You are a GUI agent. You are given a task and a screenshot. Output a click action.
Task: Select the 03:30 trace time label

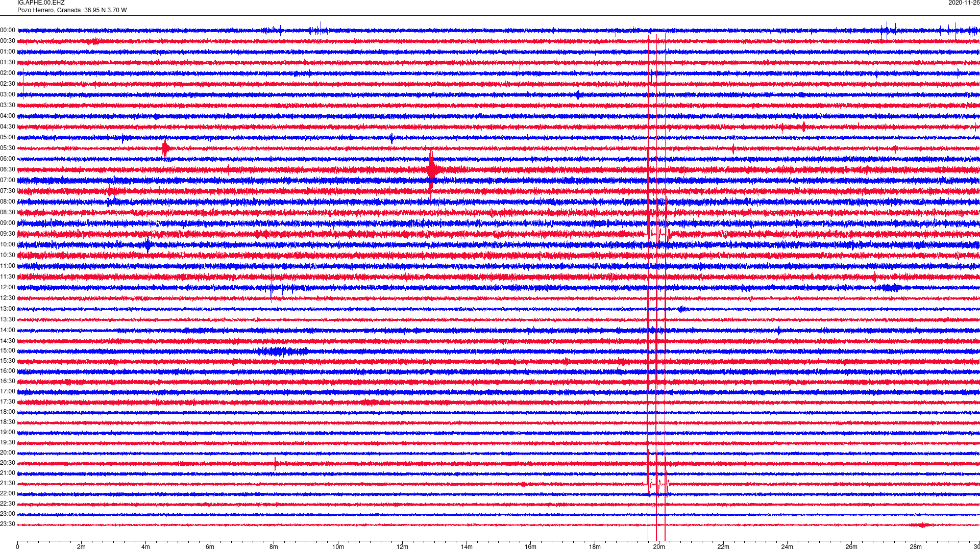coord(8,105)
